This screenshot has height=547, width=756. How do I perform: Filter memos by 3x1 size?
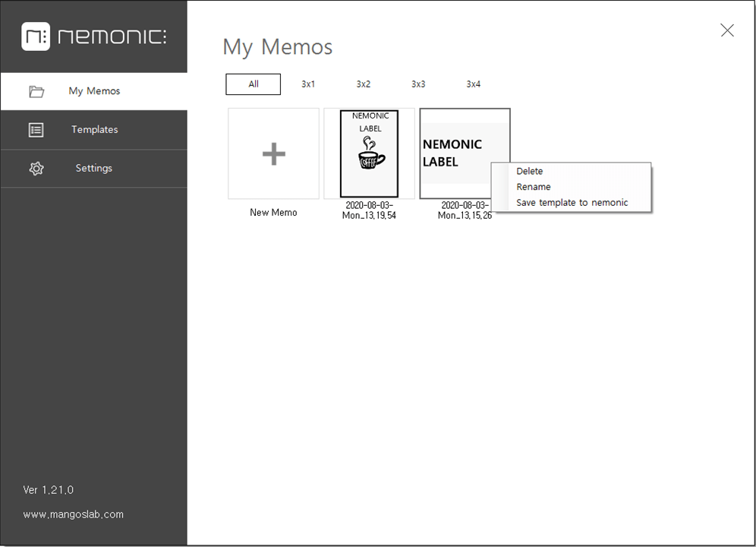click(x=308, y=84)
